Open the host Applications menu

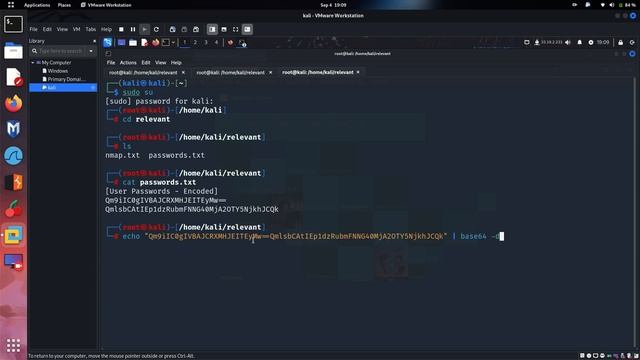pyautogui.click(x=37, y=5)
